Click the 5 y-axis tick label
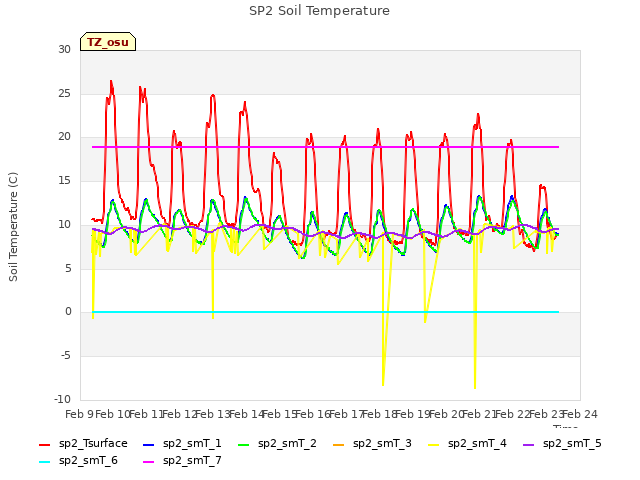Image resolution: width=640 pixels, height=480 pixels. (x=68, y=268)
